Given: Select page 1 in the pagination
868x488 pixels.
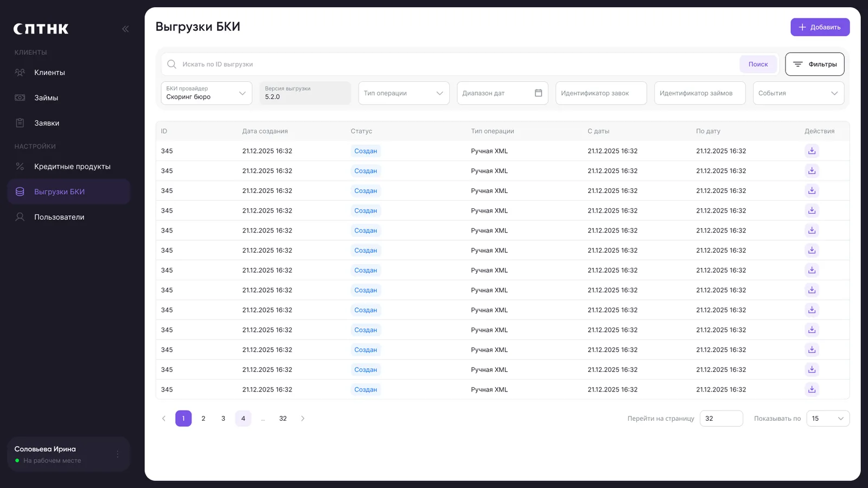Looking at the screenshot, I should tap(183, 419).
